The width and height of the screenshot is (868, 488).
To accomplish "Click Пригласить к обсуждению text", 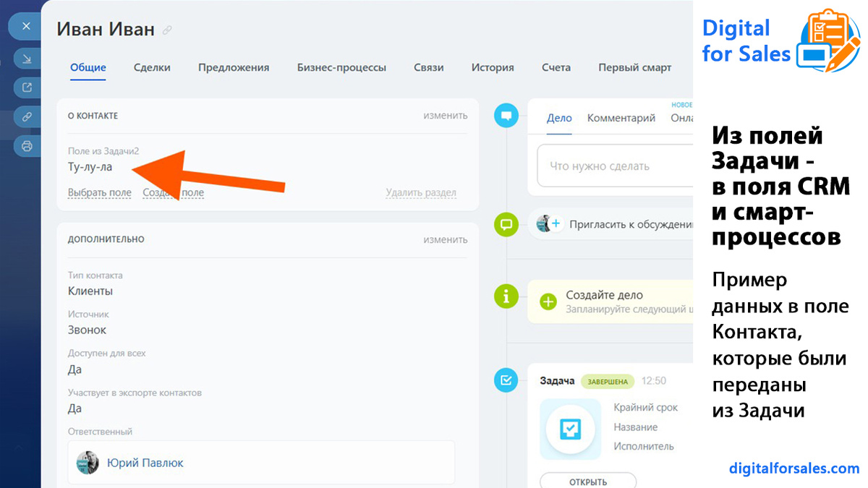I will [x=631, y=224].
